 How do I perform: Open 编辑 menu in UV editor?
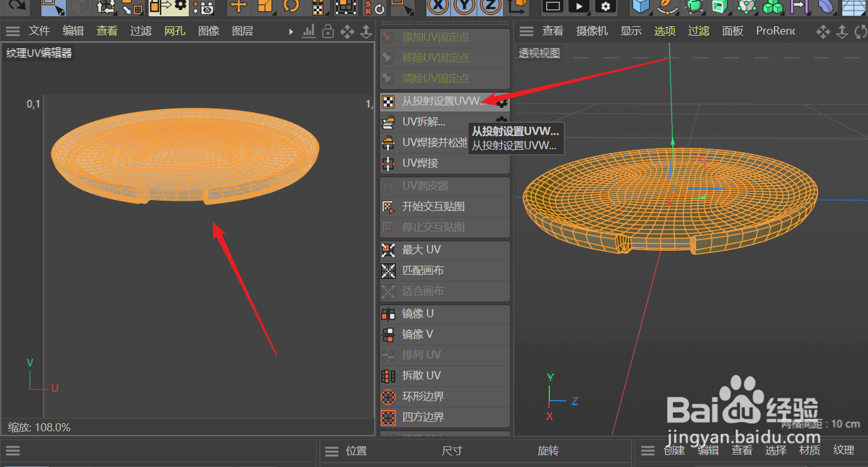73,31
